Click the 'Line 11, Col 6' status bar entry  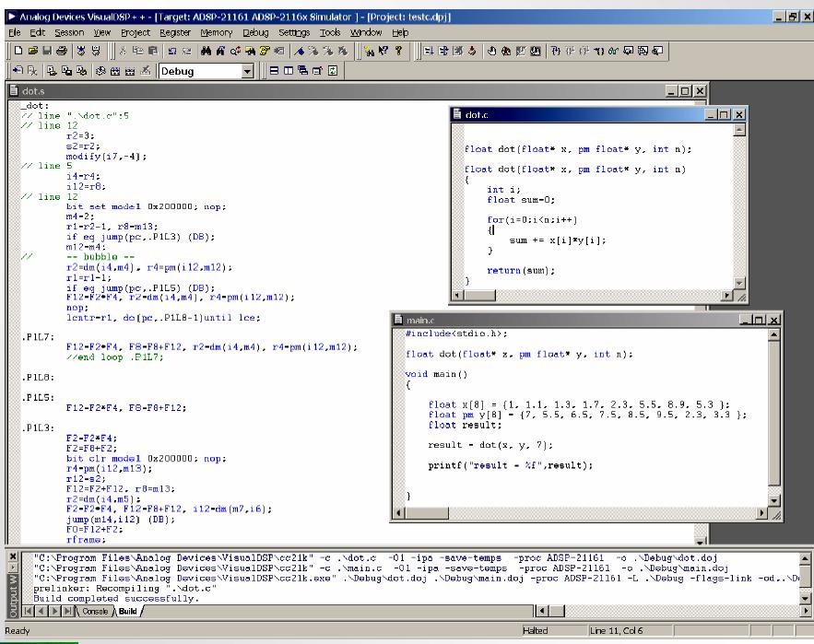(x=616, y=631)
